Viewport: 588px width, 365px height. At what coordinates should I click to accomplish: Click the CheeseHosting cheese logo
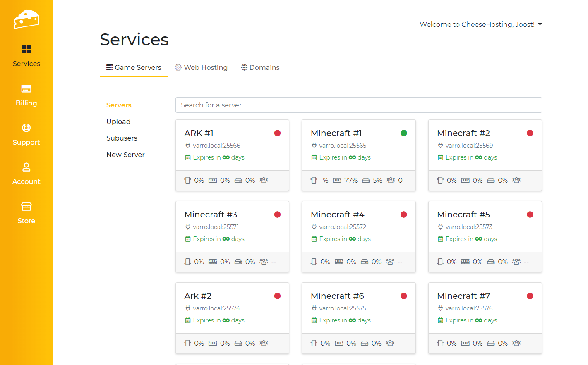click(26, 19)
